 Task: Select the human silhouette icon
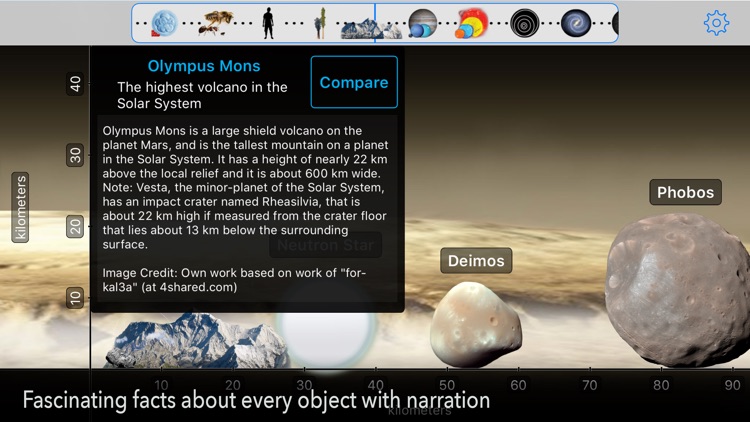[268, 23]
